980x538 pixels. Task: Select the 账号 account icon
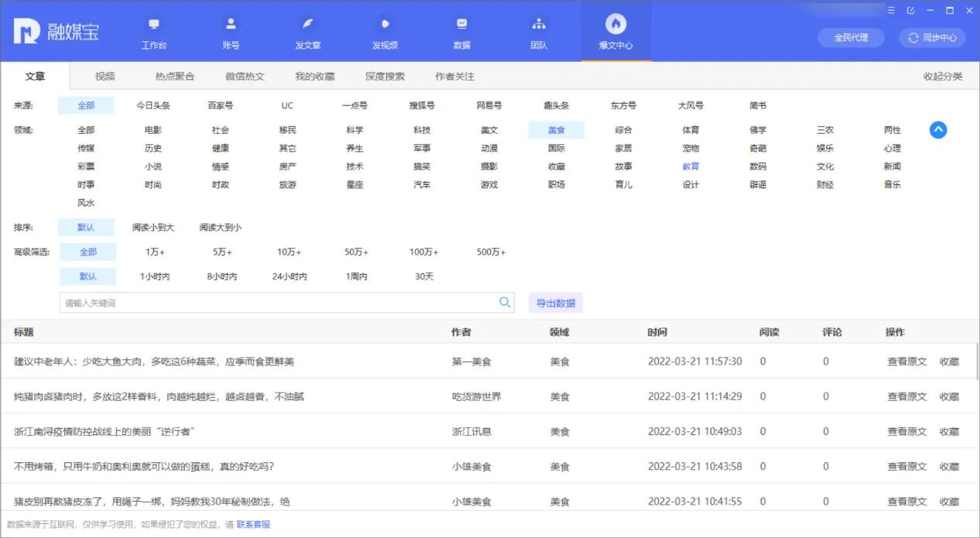(x=230, y=31)
